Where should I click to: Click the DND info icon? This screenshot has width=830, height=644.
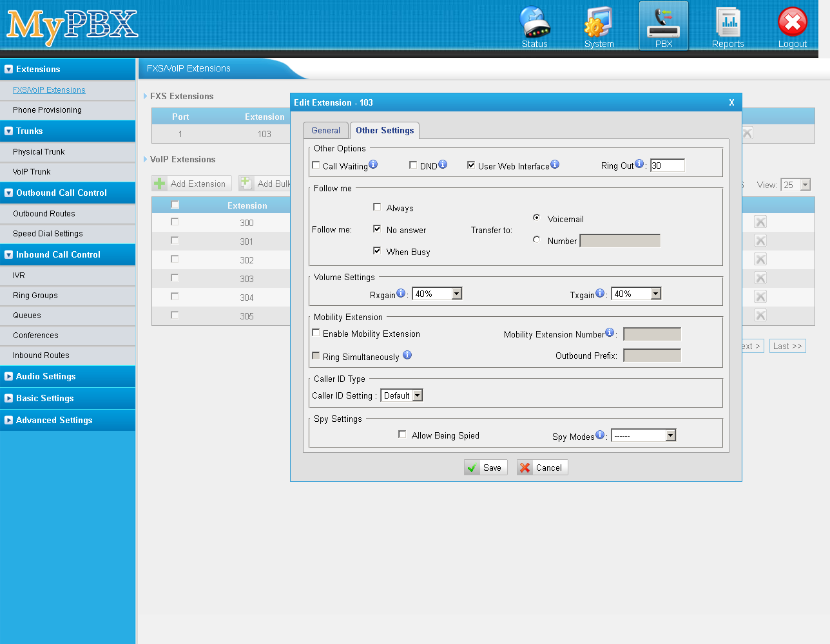pos(443,164)
